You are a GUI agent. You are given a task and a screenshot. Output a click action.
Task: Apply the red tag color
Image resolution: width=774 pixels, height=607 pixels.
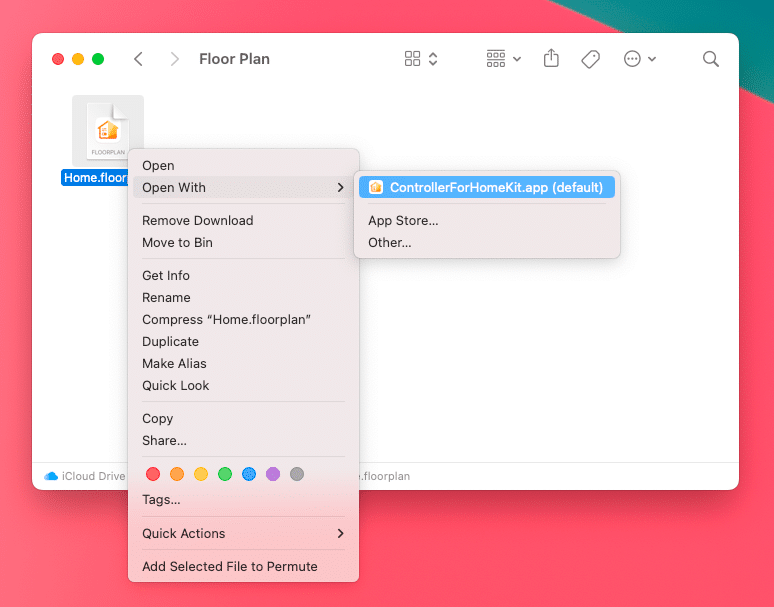(x=153, y=474)
